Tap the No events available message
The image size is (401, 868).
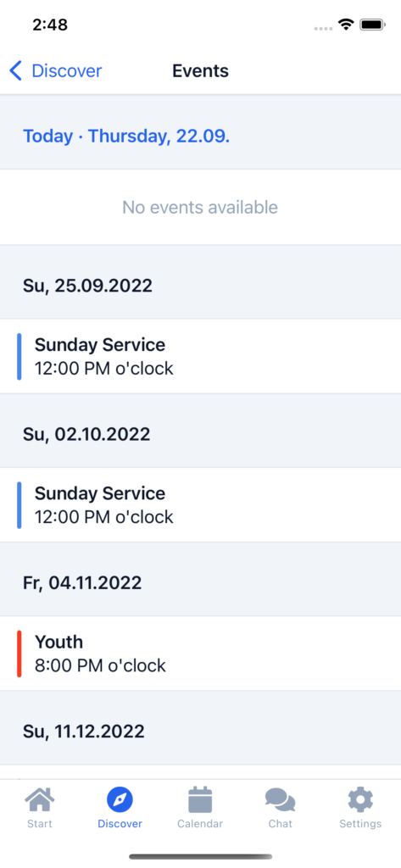click(x=200, y=207)
